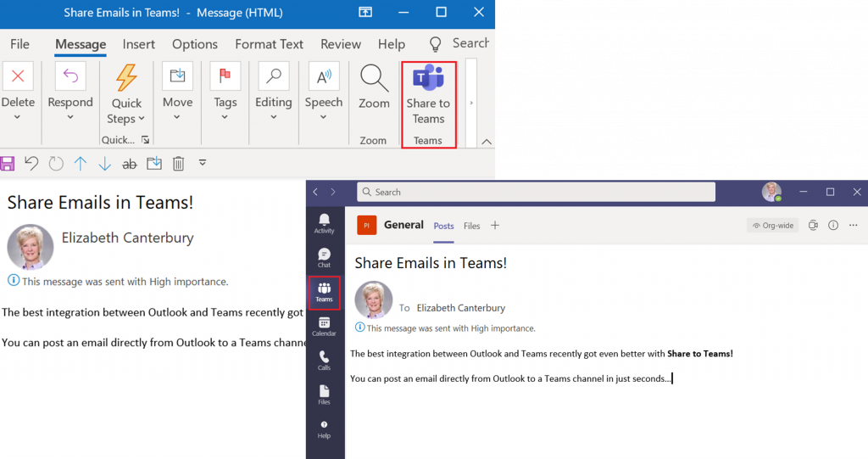Expand the Editing dropdown arrow
Viewport: 868px width, 459px height.
click(274, 117)
